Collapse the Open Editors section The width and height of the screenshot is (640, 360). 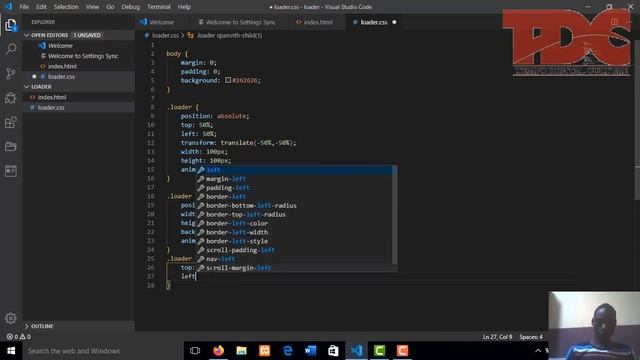27,36
